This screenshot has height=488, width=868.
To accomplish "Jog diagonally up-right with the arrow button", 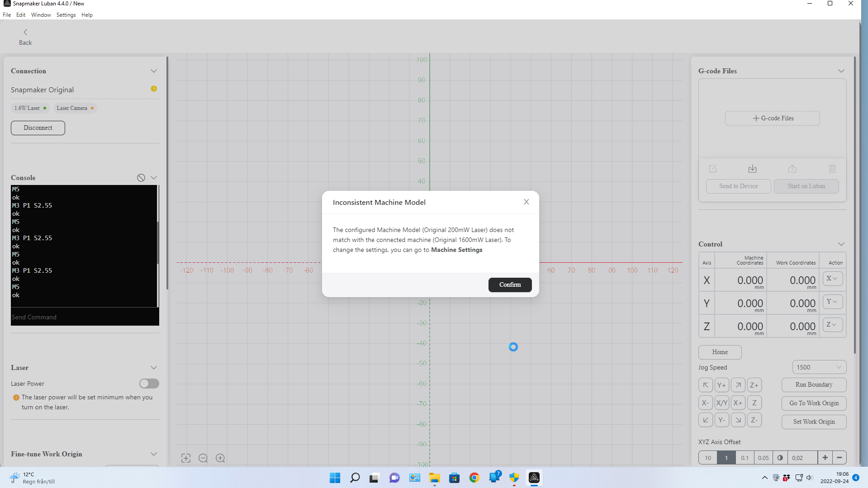I will click(738, 385).
